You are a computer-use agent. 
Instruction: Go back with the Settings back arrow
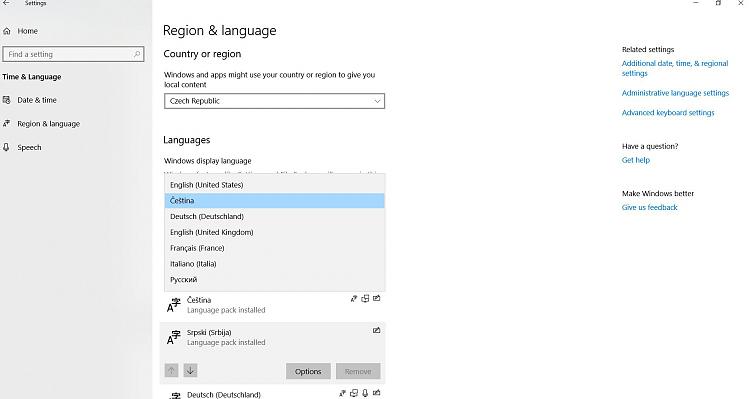pyautogui.click(x=6, y=3)
